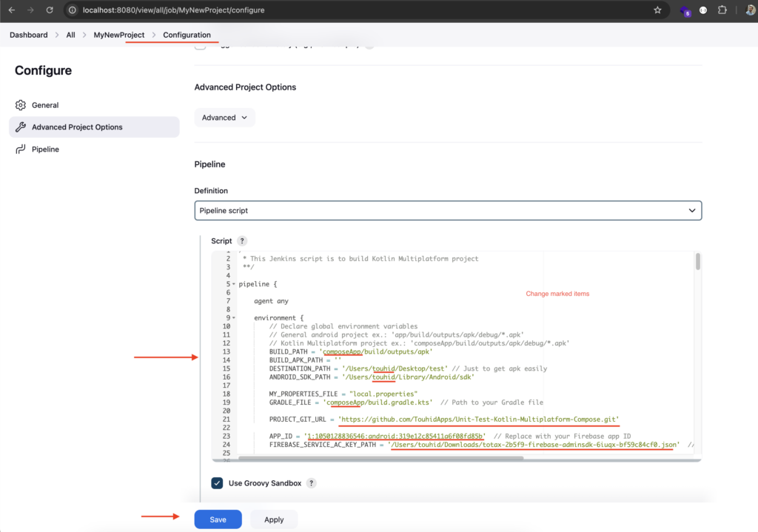Click the address bar URL field
The width and height of the screenshot is (758, 532).
(366, 10)
